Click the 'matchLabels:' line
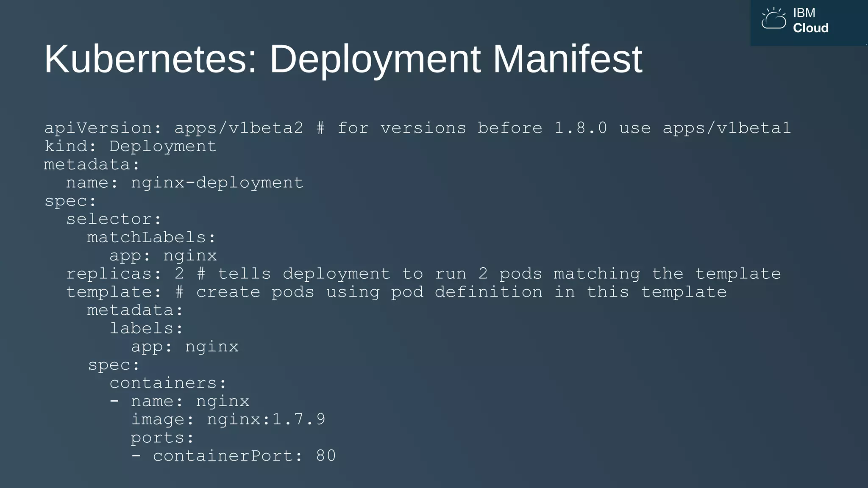The image size is (868, 488). tap(151, 237)
